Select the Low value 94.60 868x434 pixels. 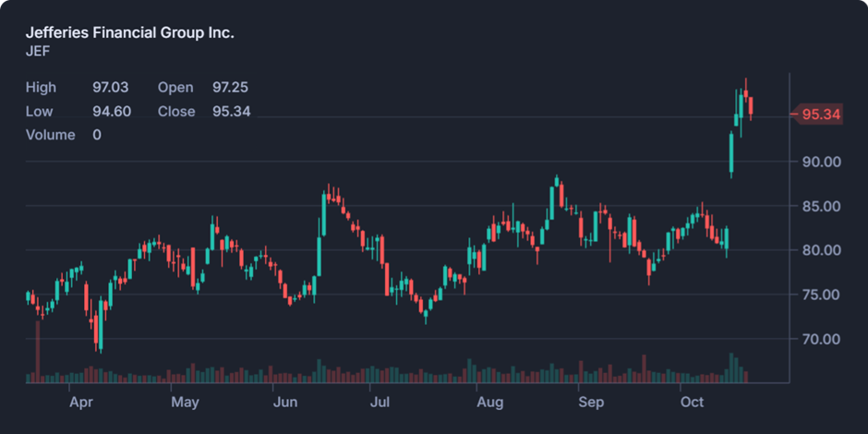112,111
